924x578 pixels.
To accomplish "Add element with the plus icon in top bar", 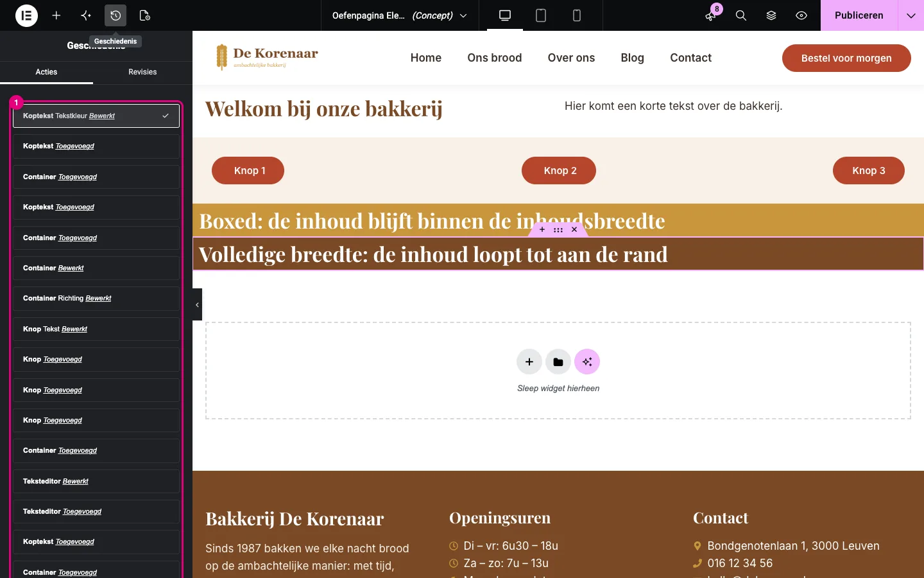I will [56, 15].
